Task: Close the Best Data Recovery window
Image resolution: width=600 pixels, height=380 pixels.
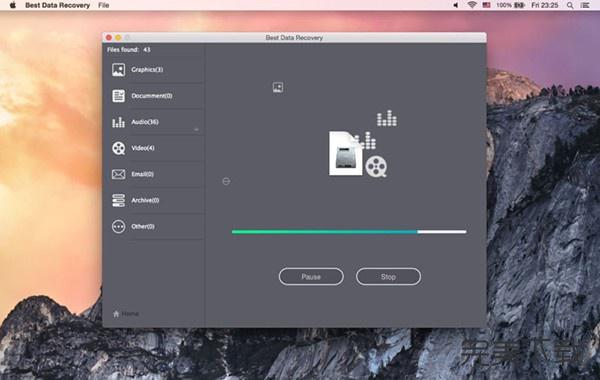Action: click(109, 38)
